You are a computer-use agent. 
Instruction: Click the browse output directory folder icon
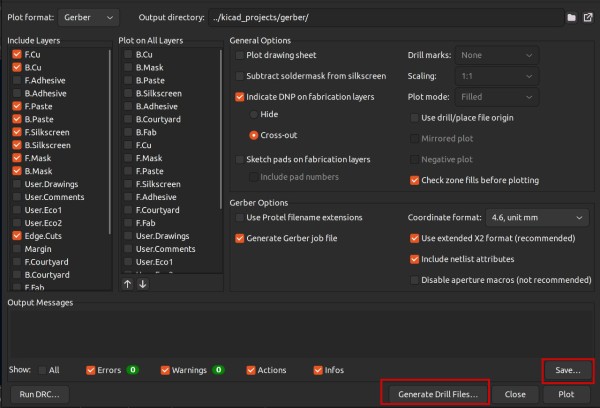click(x=572, y=17)
